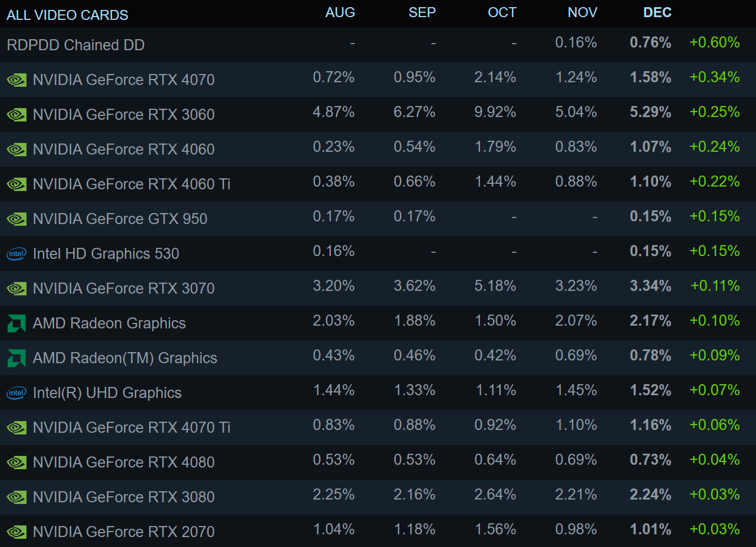Click the AMD logo beside Radeon(TM) Graphics
This screenshot has height=547, width=756.
[17, 358]
